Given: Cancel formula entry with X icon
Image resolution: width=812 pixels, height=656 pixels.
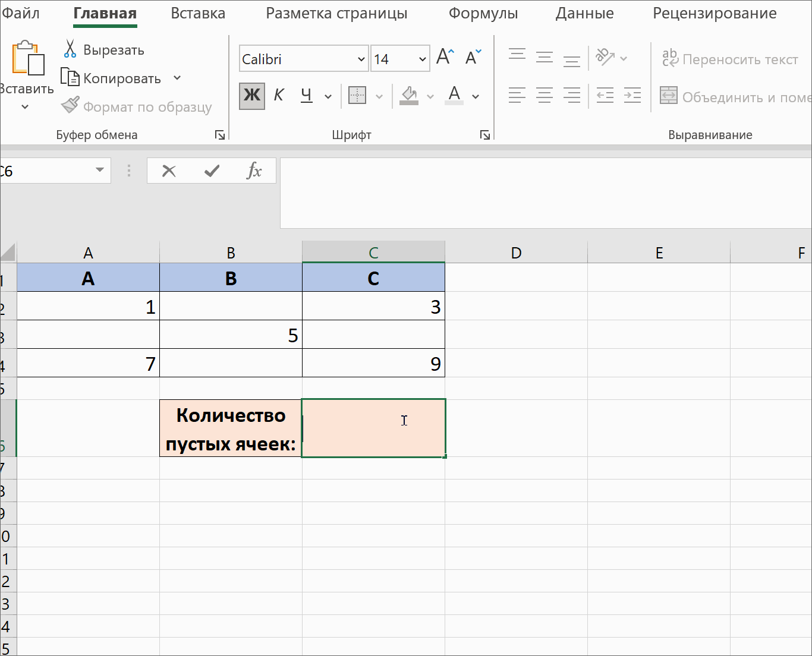Looking at the screenshot, I should 169,171.
